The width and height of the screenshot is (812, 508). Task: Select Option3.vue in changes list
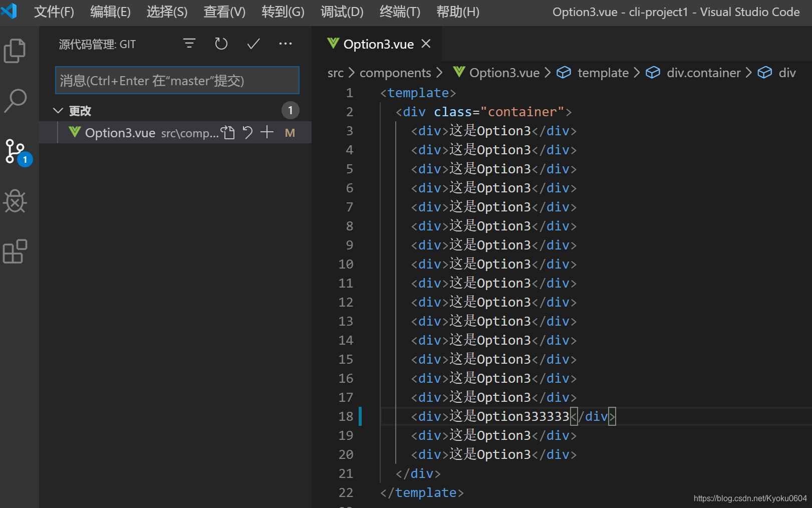(x=175, y=132)
